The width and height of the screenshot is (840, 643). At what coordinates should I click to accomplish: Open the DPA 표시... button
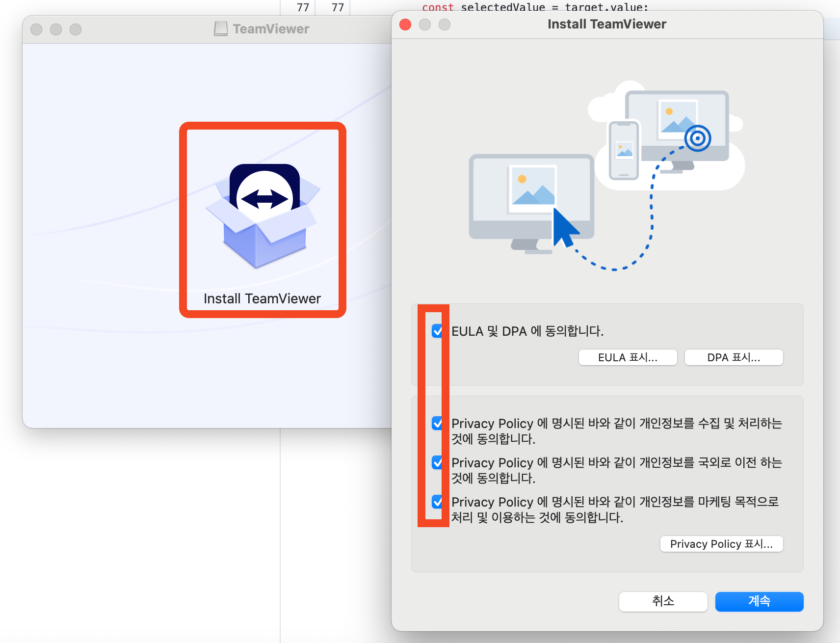click(734, 357)
